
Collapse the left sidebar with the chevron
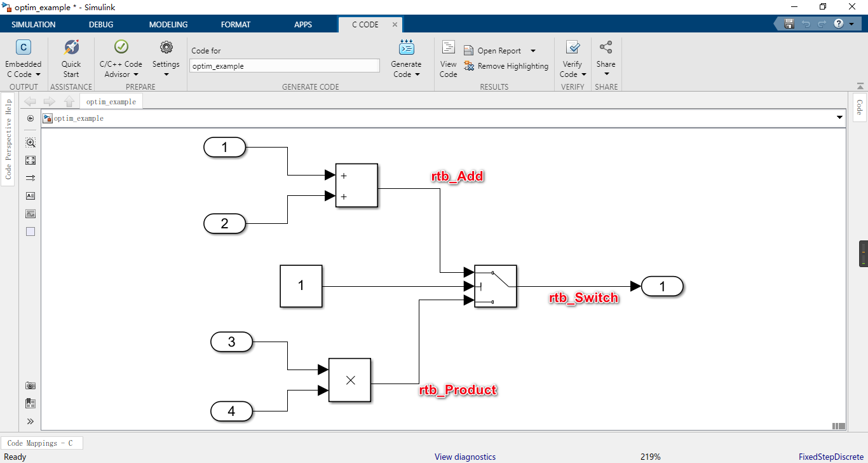30,420
